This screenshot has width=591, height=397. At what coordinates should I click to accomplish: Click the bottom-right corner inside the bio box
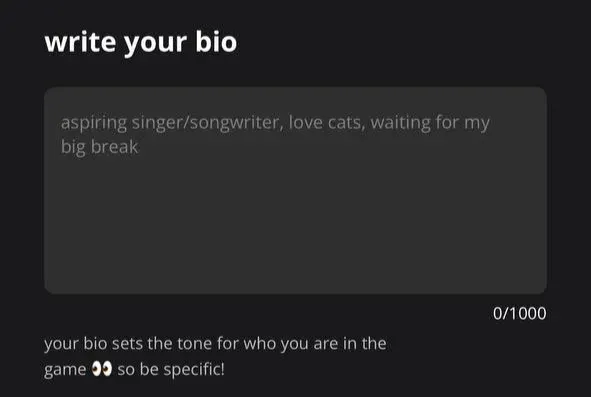[x=535, y=284]
